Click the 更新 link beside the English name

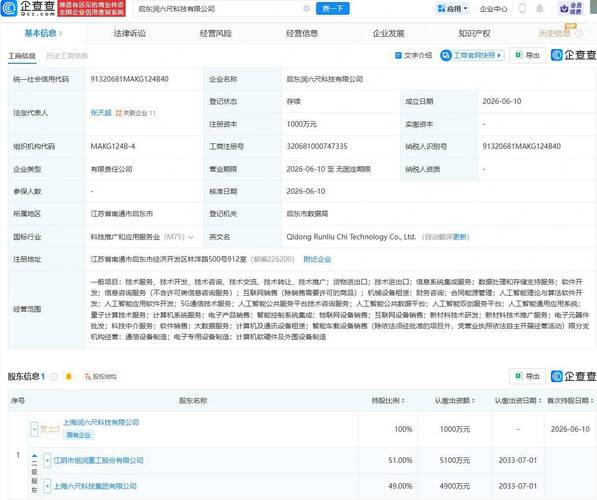[x=460, y=237]
